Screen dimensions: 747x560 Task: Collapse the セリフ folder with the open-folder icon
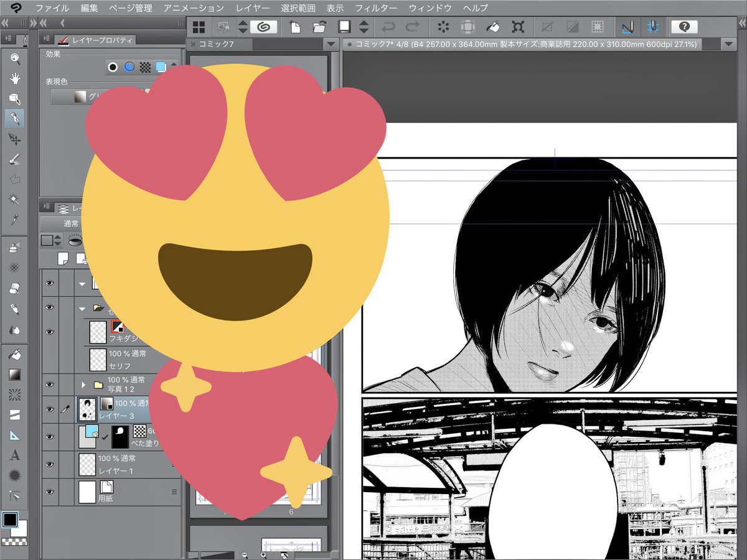click(x=83, y=307)
